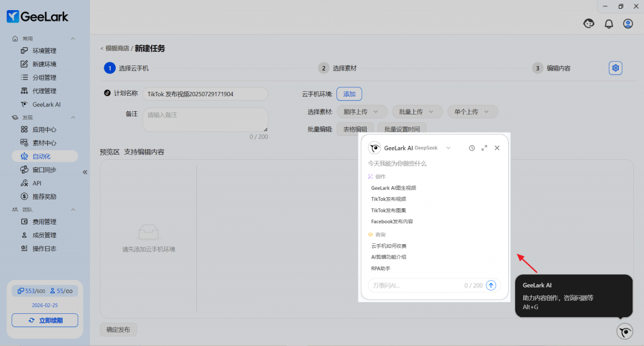Choose the TikTok发布视频 suggestion
Image resolution: width=644 pixels, height=346 pixels.
tap(388, 199)
